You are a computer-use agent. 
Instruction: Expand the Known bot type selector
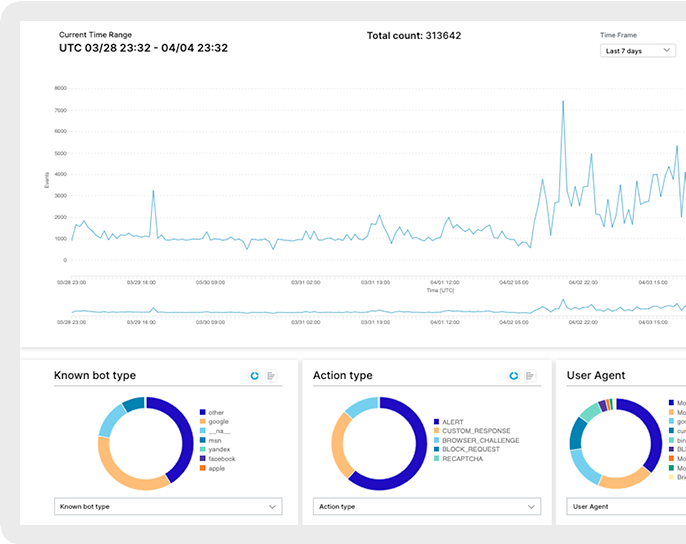167,507
